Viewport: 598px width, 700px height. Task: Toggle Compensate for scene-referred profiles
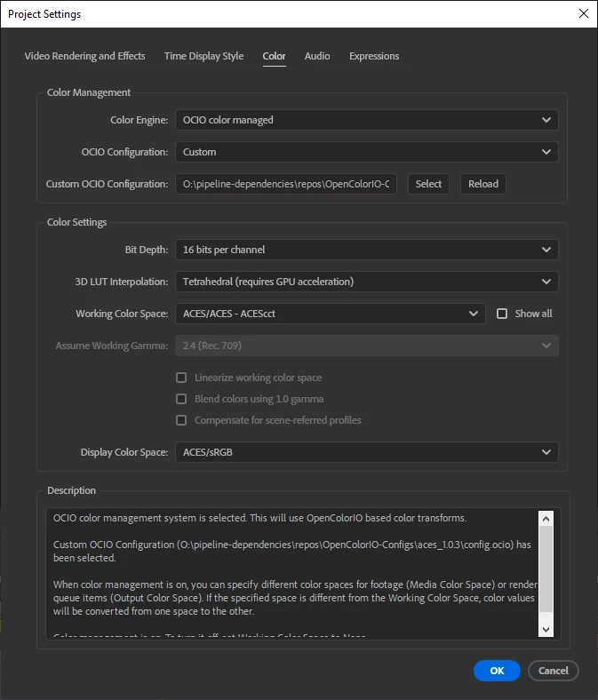click(181, 420)
